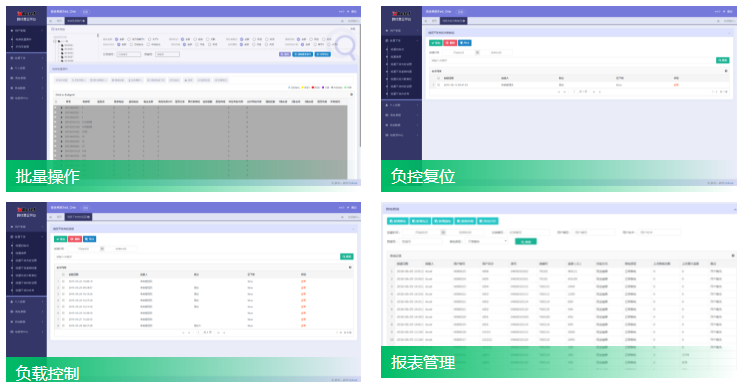744x382 pixels.
Task: Click the green search button in 报表管理 panel
Action: (525, 242)
